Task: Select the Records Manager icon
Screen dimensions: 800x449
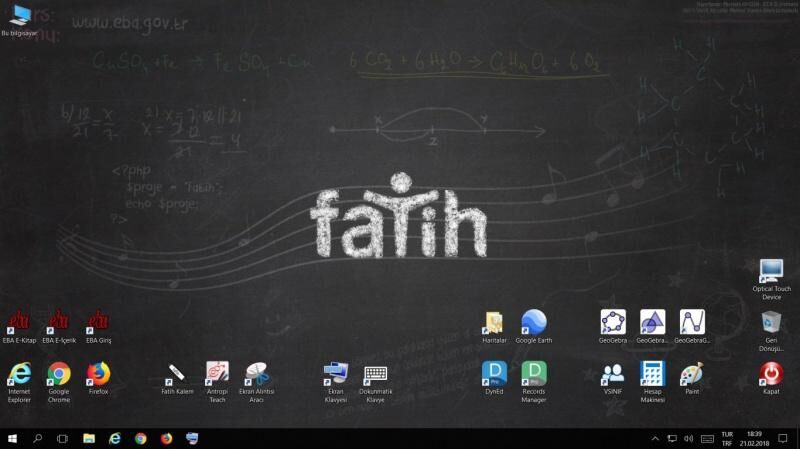Action: pos(534,382)
